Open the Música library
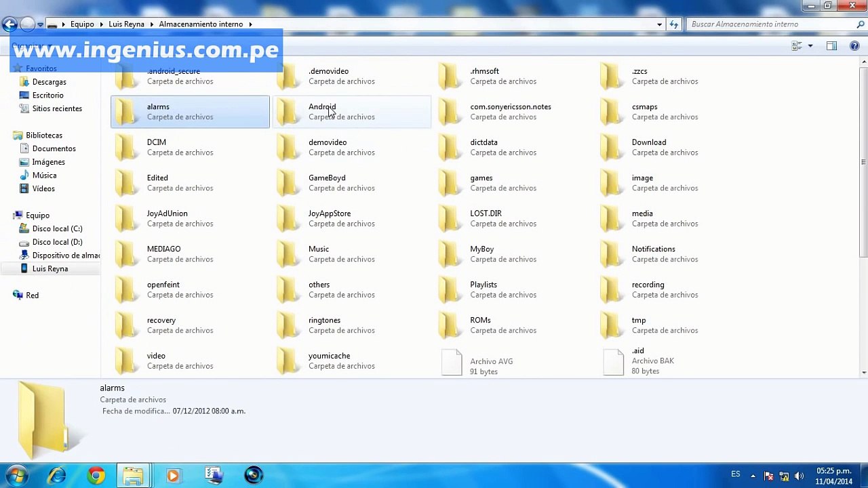Image resolution: width=868 pixels, height=488 pixels. [44, 176]
